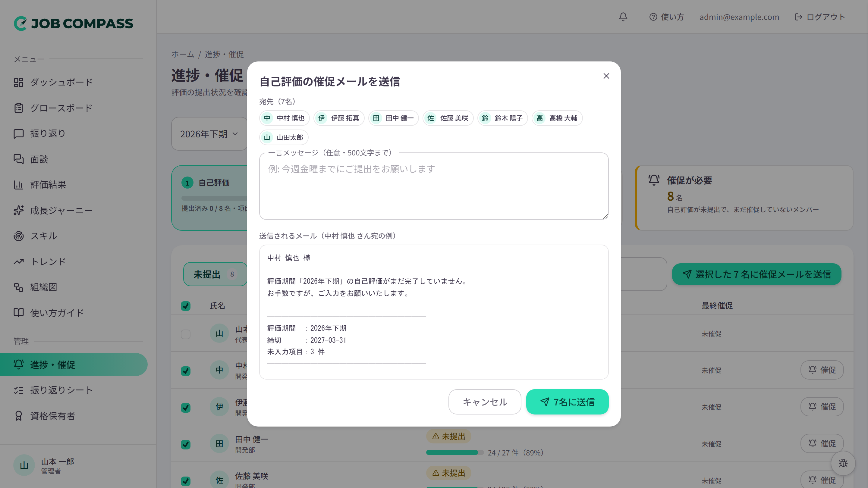
Task: Uncheck the 伊藤 row checkbox
Action: [x=186, y=408]
